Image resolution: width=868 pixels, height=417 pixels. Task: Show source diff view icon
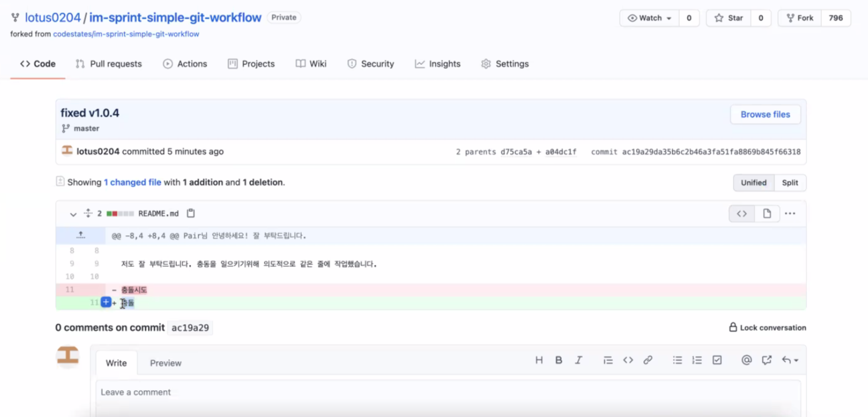click(x=742, y=214)
